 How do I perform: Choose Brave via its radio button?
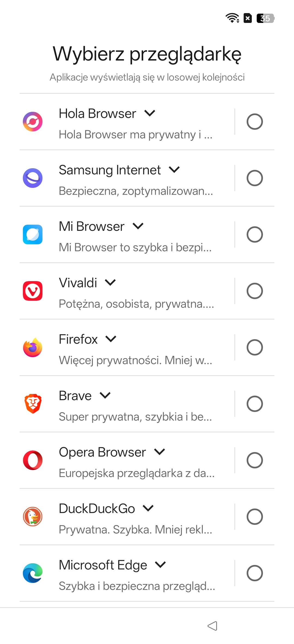pyautogui.click(x=255, y=404)
